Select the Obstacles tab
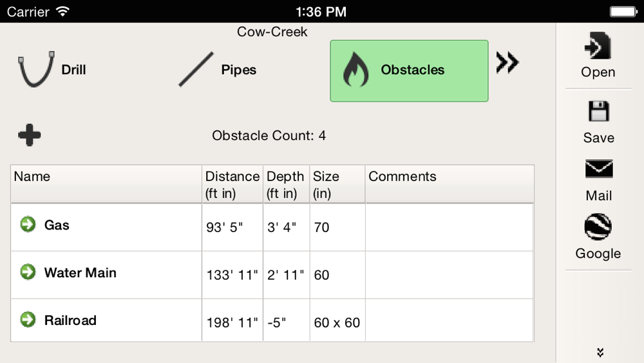The image size is (644, 363). 409,71
